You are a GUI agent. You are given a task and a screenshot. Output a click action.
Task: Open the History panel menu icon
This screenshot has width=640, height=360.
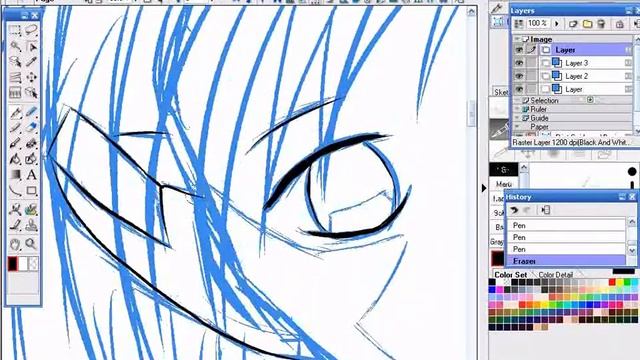click(x=546, y=210)
